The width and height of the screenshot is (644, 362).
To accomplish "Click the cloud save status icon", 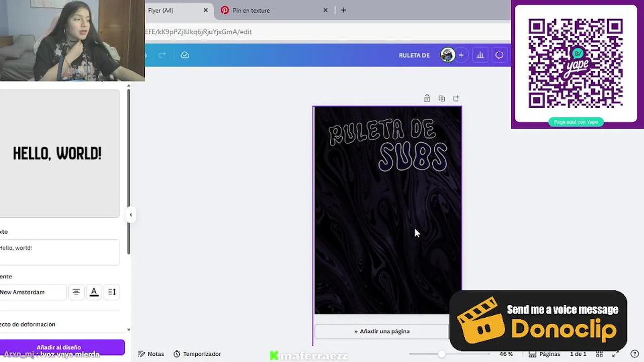I will pyautogui.click(x=185, y=55).
